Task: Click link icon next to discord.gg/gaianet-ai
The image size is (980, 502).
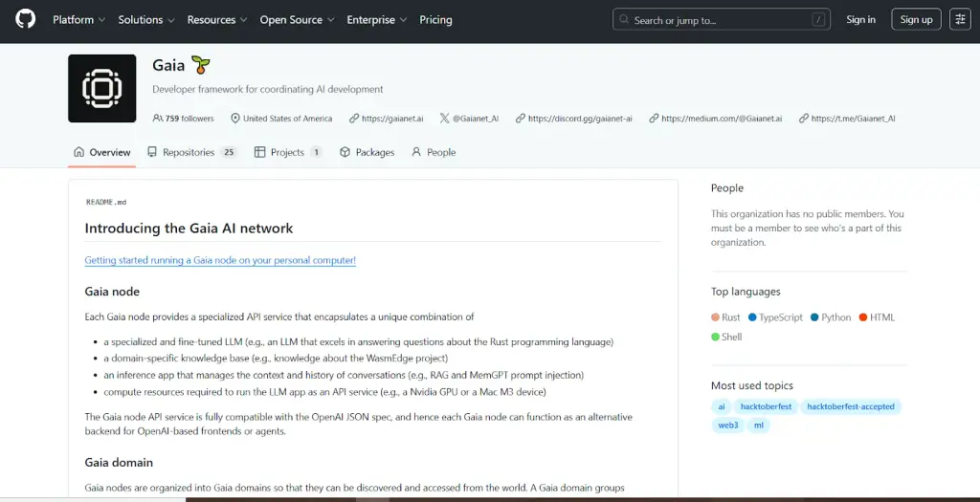Action: pyautogui.click(x=520, y=118)
